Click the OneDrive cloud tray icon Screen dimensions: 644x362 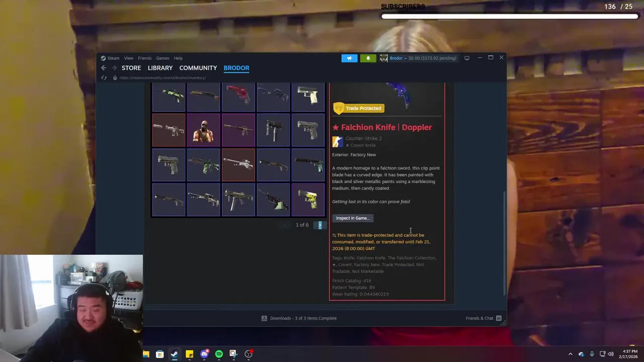(x=581, y=354)
